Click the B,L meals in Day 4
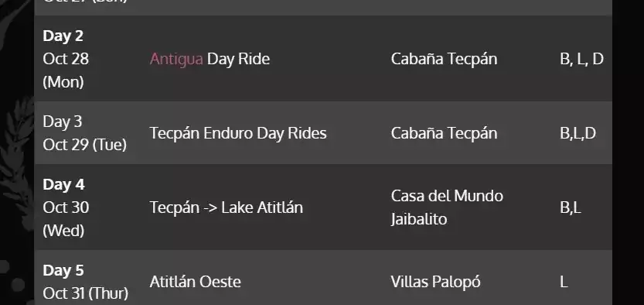The height and width of the screenshot is (305, 644). (571, 207)
